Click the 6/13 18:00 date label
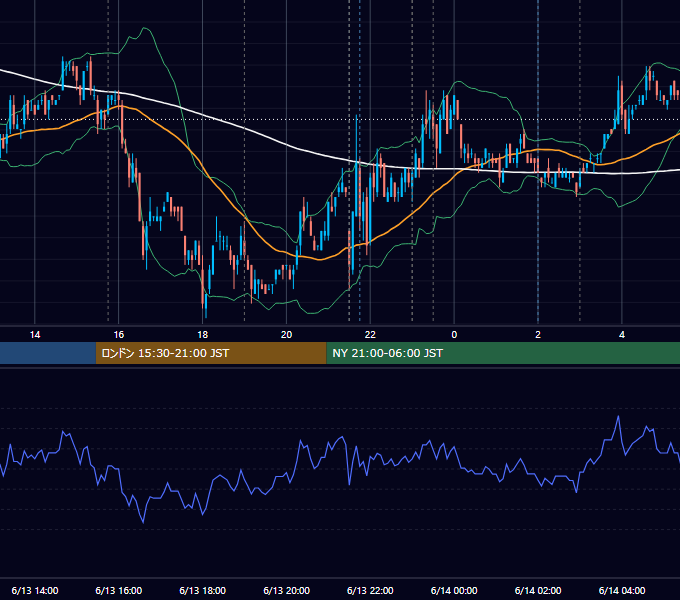Viewport: 680px width, 600px height. point(203,590)
